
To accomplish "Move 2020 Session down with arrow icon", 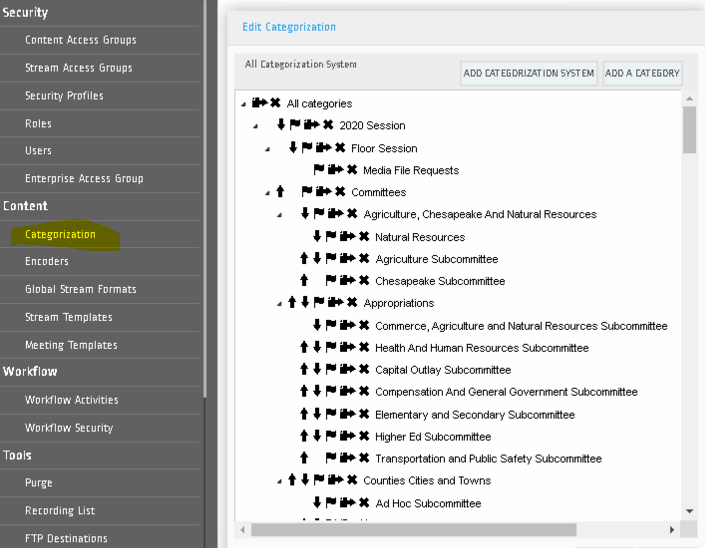I will click(281, 125).
